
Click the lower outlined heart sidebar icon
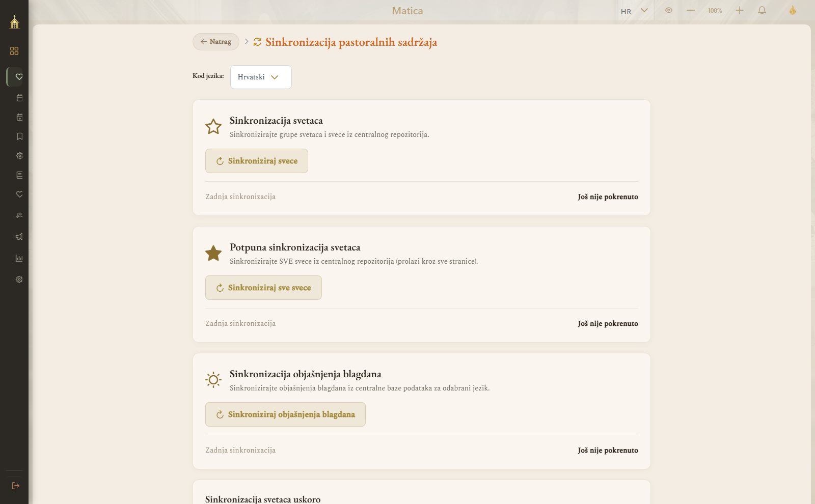click(x=19, y=194)
